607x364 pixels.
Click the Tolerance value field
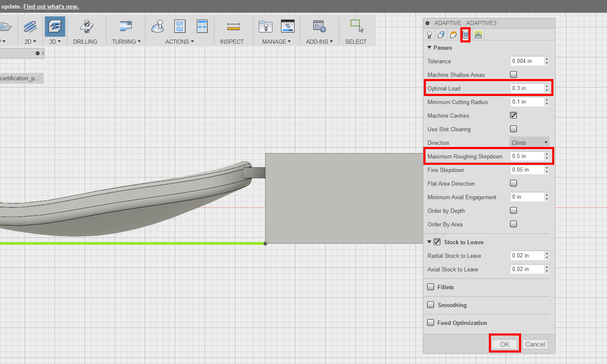(527, 61)
